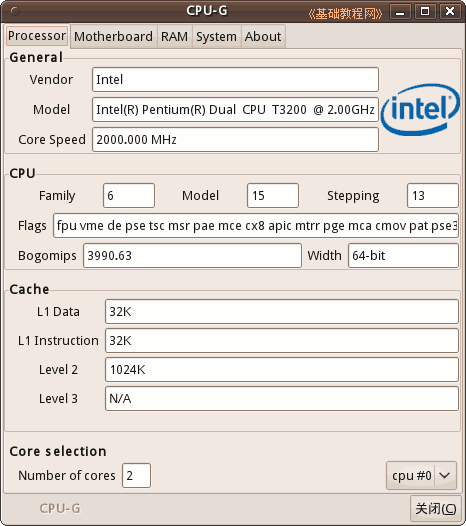Switch to the Motherboard tab
The image size is (466, 526).
coord(113,37)
